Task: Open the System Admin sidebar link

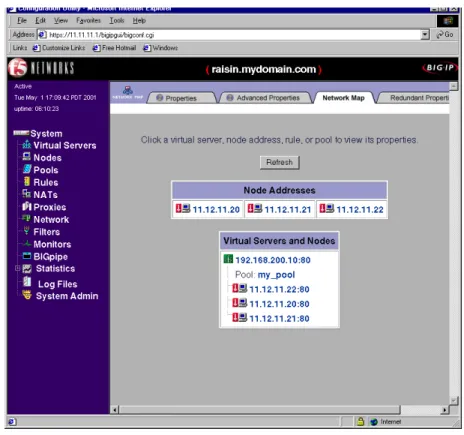Action: click(67, 296)
